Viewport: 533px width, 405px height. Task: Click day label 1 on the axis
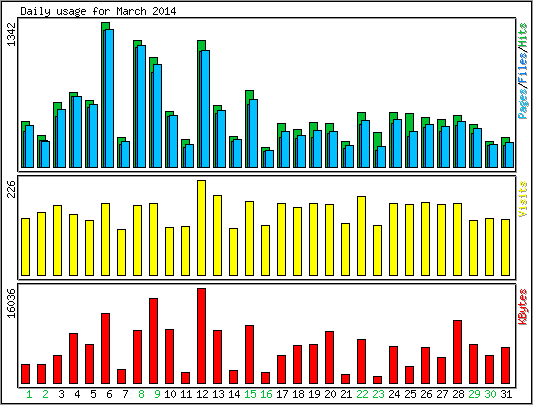click(29, 394)
